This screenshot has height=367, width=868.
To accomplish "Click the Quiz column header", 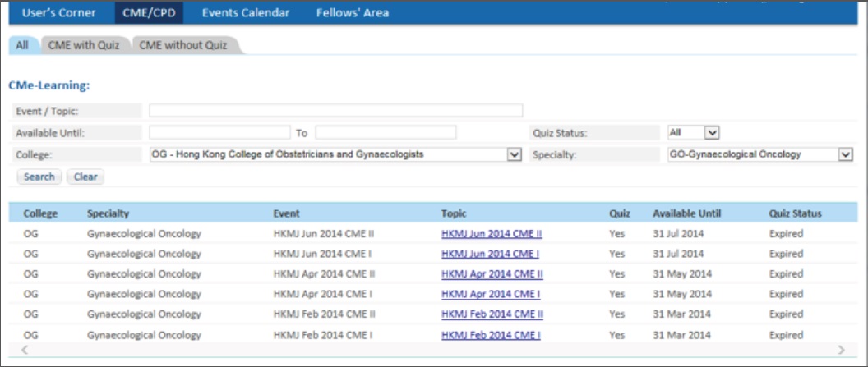I will [x=620, y=213].
